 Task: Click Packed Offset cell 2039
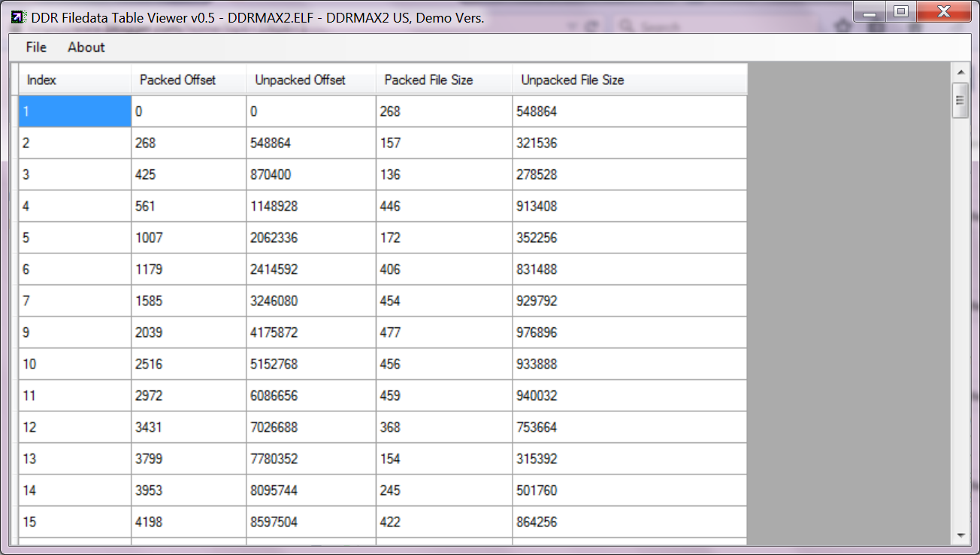click(189, 332)
